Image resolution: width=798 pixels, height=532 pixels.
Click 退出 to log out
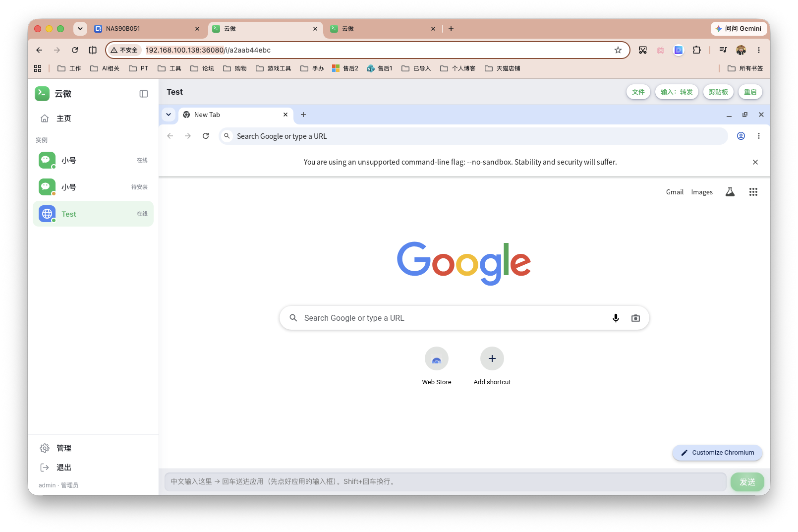tap(93, 468)
